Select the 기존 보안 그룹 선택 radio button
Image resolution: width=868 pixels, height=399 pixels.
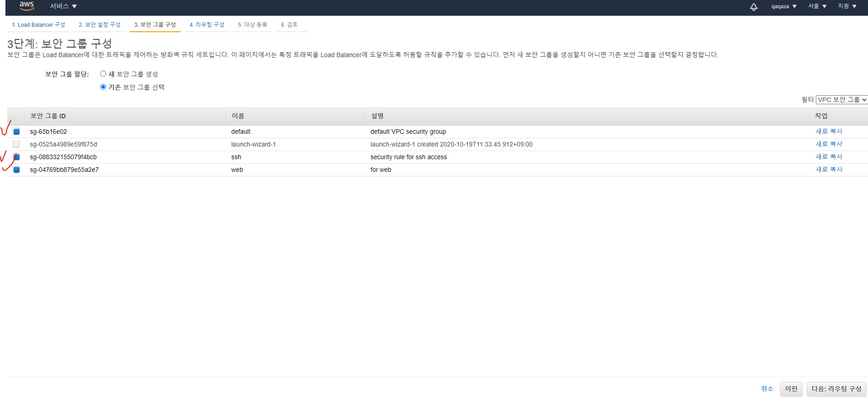(103, 87)
